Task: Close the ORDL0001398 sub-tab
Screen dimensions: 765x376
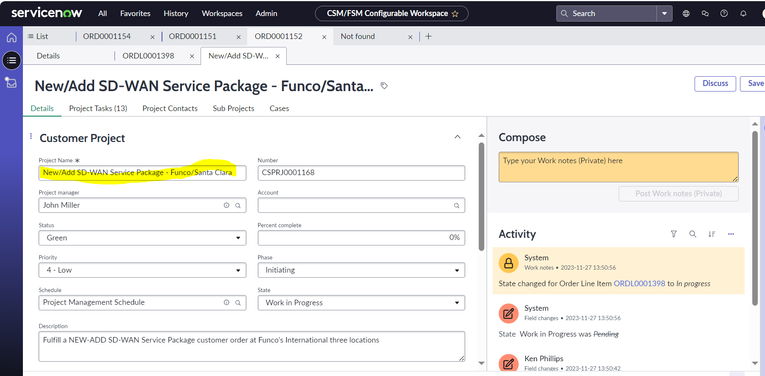Action: [x=192, y=56]
